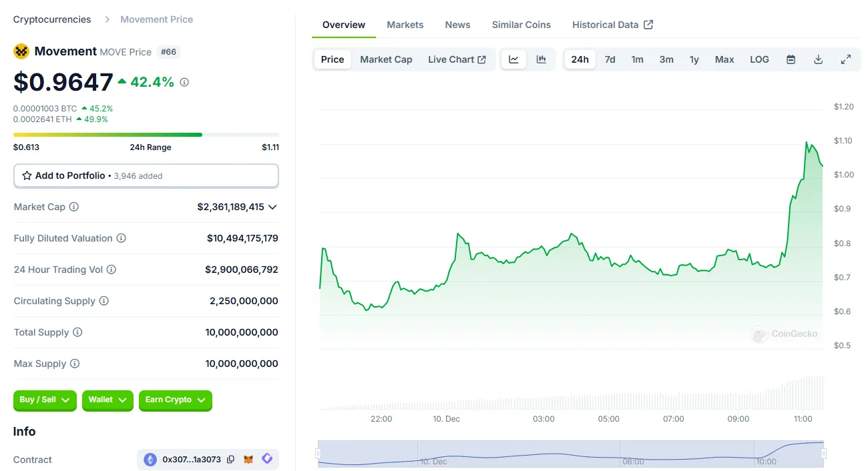This screenshot has height=471, width=868.
Task: Click the 0.0002641 ETH price text
Action: coord(43,119)
